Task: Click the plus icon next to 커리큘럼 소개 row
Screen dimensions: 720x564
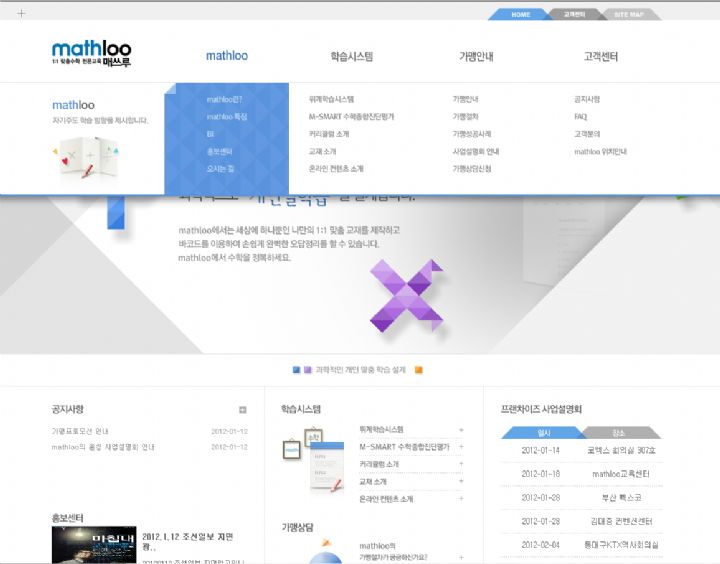Action: [461, 464]
